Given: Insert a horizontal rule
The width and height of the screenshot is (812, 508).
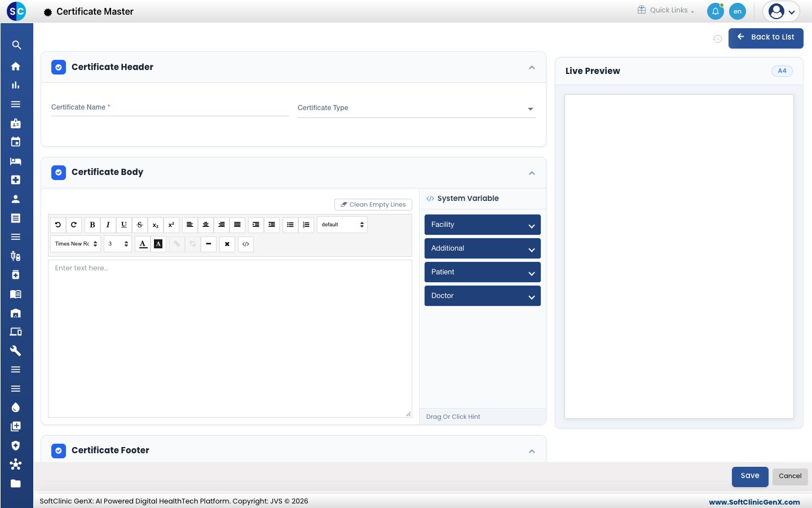Looking at the screenshot, I should (x=209, y=244).
